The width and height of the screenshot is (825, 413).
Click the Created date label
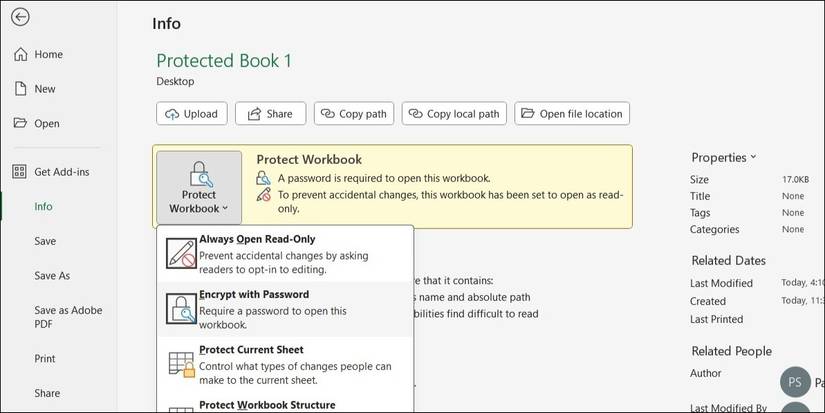[708, 301]
